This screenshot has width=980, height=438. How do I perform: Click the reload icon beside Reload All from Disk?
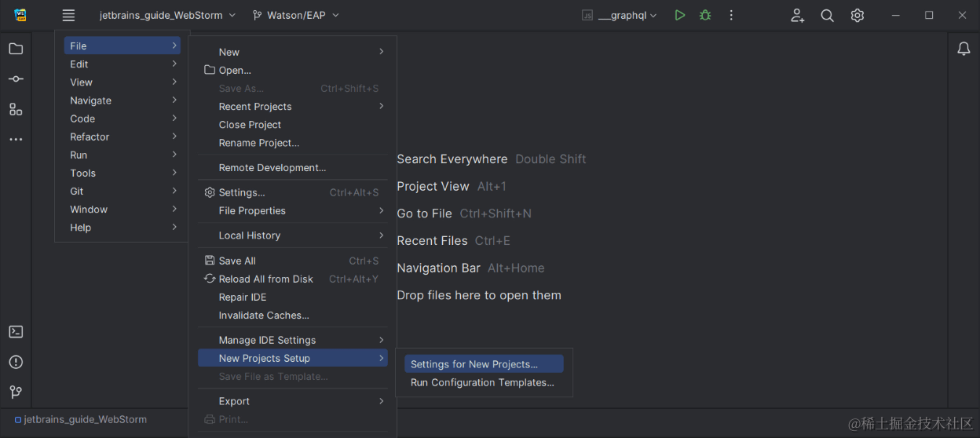[x=210, y=279]
